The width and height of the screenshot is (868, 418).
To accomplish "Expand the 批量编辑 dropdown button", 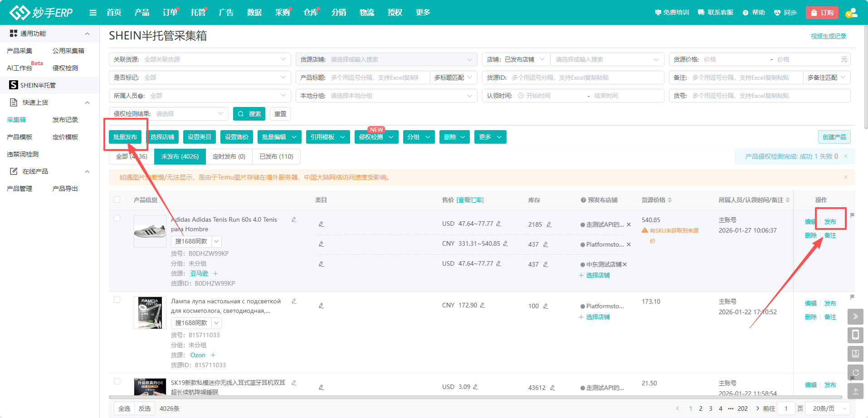I will pyautogui.click(x=279, y=137).
